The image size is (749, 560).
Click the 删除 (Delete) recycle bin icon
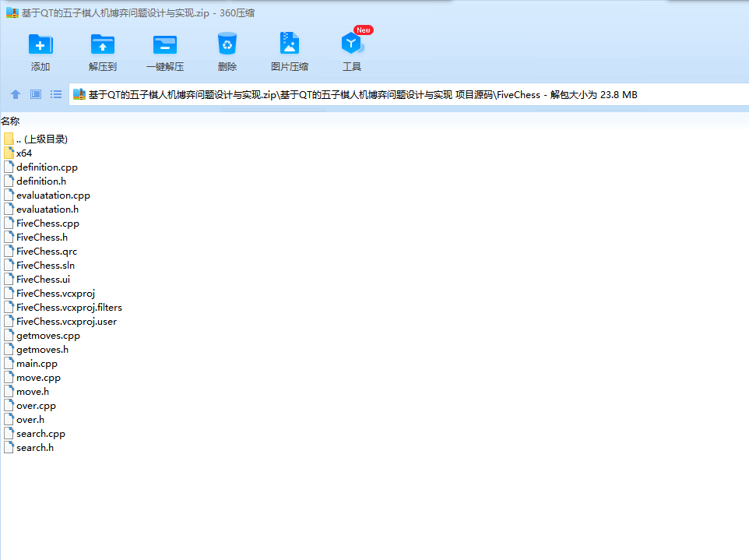pos(227,44)
